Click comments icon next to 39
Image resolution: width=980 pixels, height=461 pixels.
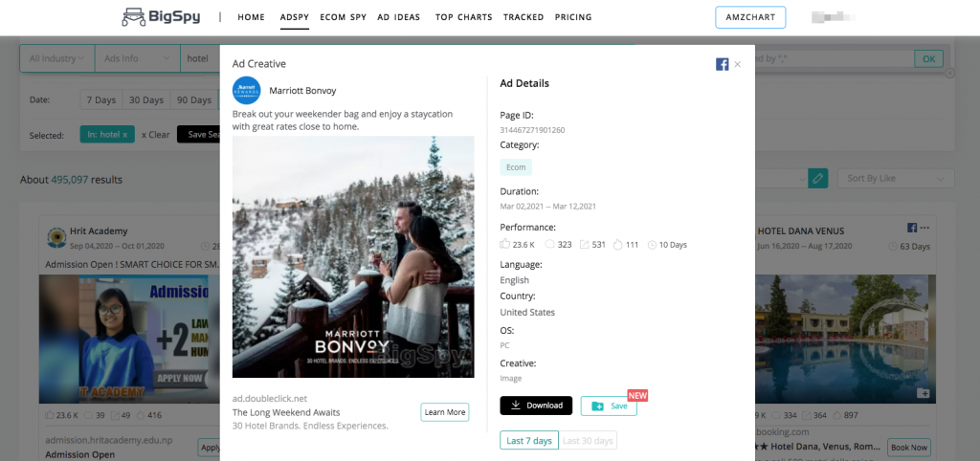coord(87,415)
